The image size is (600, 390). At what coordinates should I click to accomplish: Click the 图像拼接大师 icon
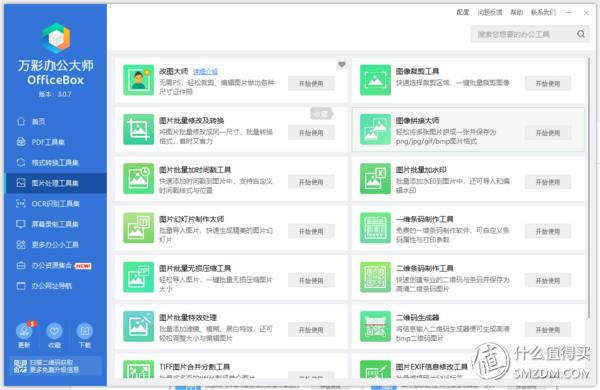point(375,129)
